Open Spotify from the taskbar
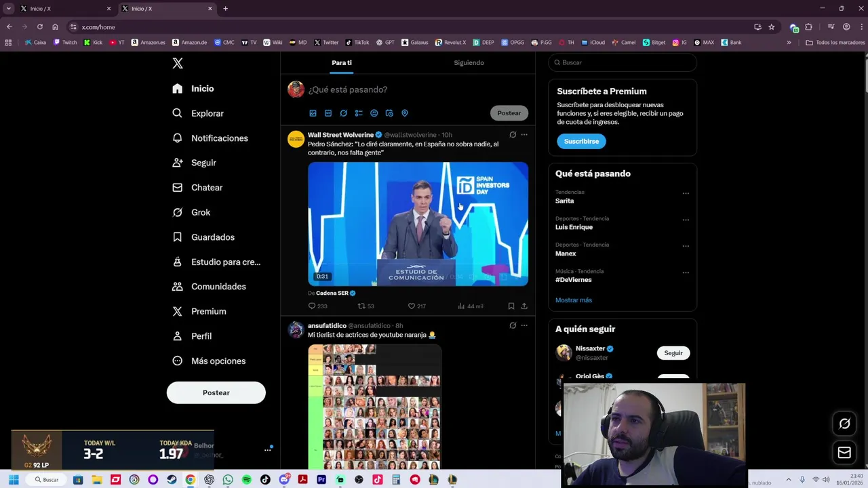 tap(246, 480)
